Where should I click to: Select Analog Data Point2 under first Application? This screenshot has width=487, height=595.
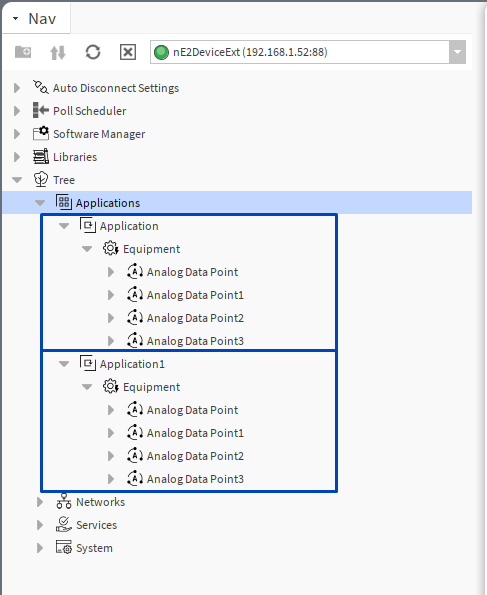pos(195,318)
